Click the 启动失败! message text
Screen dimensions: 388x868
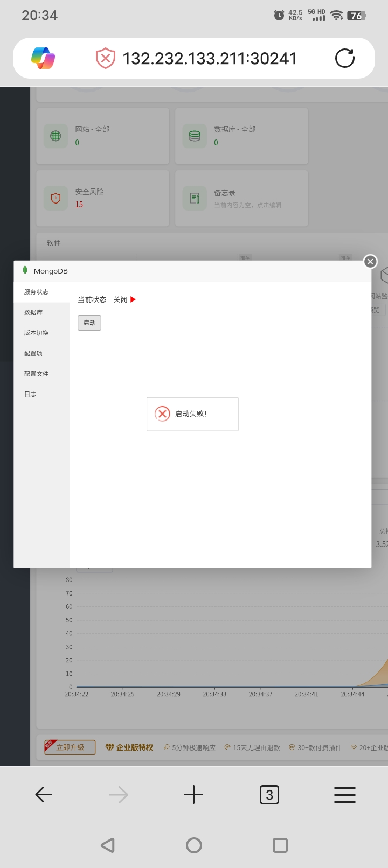pyautogui.click(x=191, y=414)
